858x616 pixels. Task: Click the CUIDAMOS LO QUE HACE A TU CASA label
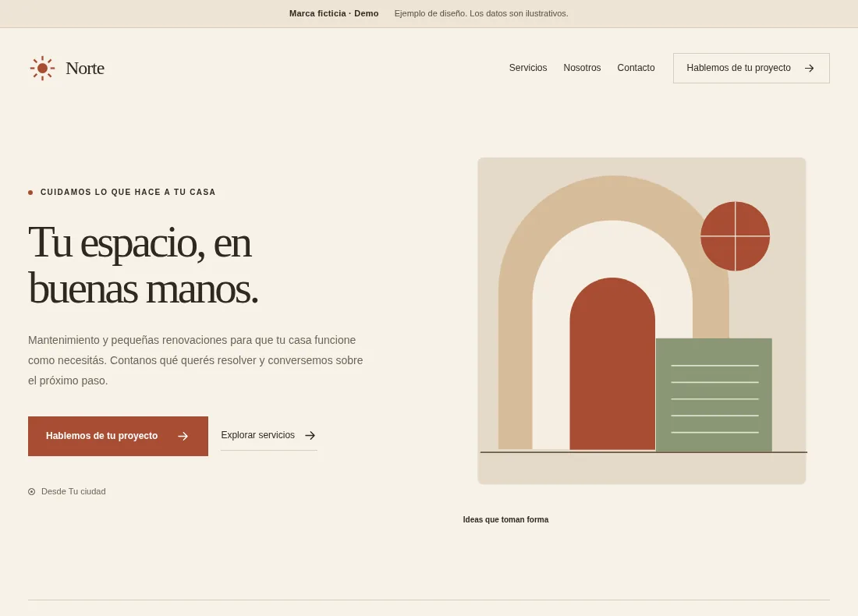[128, 192]
